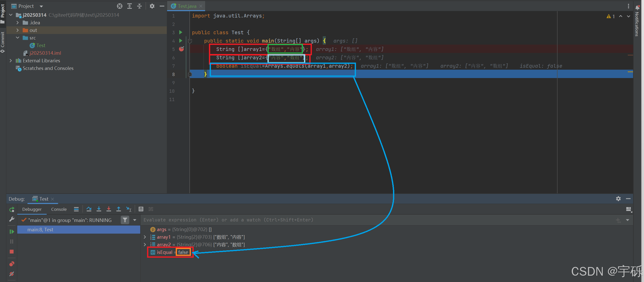Image resolution: width=644 pixels, height=282 pixels.
Task: Open the j20250314.iml file
Action: click(45, 53)
